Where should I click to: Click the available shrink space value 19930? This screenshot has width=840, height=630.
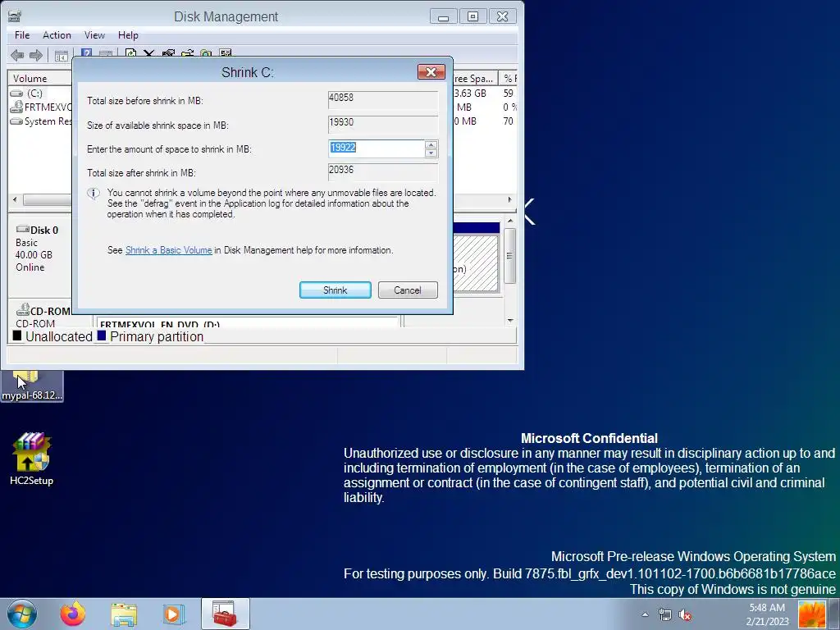coord(383,125)
